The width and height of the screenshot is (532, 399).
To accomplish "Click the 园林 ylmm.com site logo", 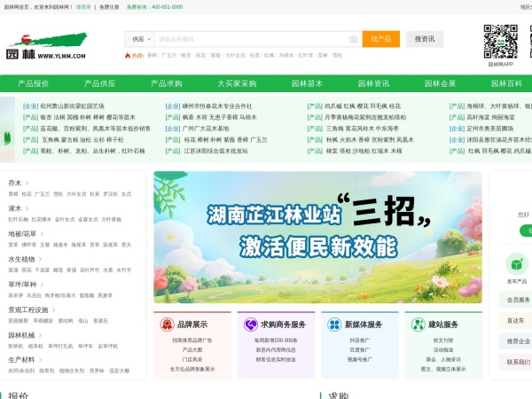I will click(47, 46).
